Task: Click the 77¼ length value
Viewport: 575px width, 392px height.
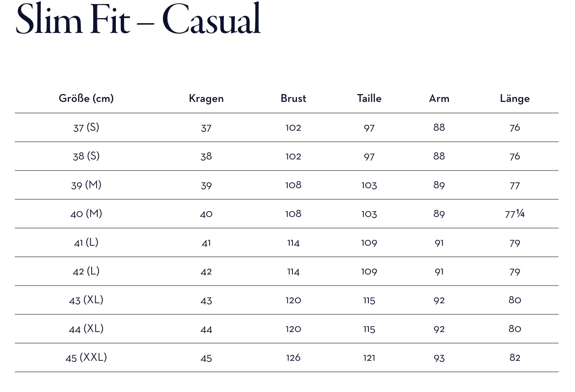Action: (515, 214)
